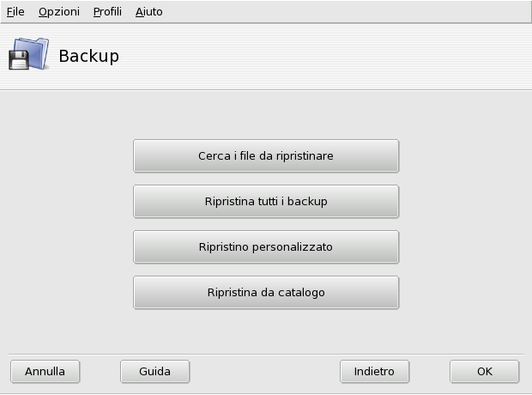
Task: Go back using the Indietro button
Action: (374, 372)
